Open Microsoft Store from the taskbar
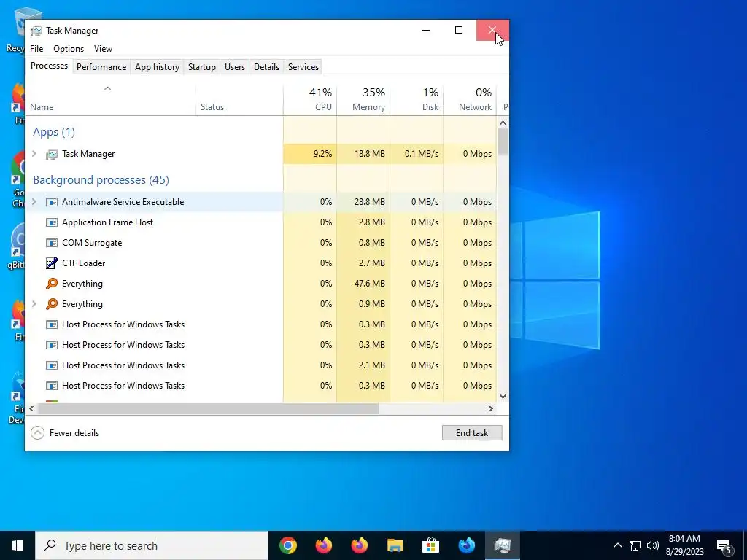747x560 pixels. [430, 545]
